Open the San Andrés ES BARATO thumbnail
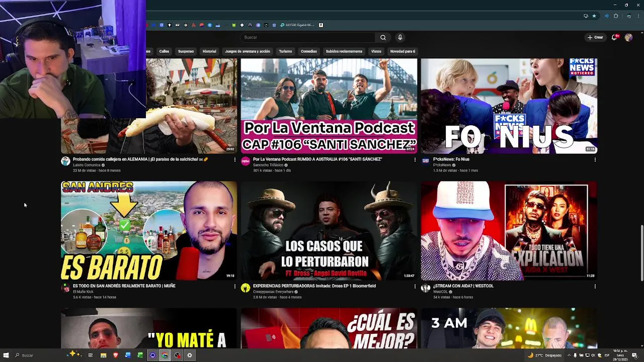Screen dimensions: 644x362 [x=149, y=230]
